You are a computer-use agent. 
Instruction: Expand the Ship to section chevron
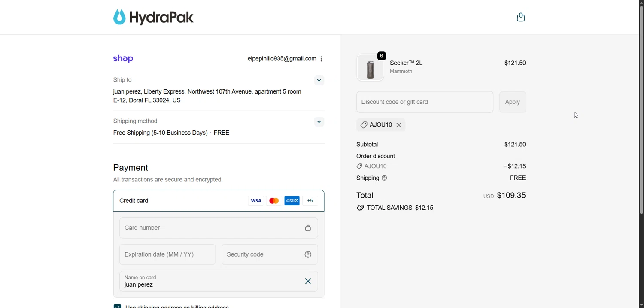pos(319,80)
